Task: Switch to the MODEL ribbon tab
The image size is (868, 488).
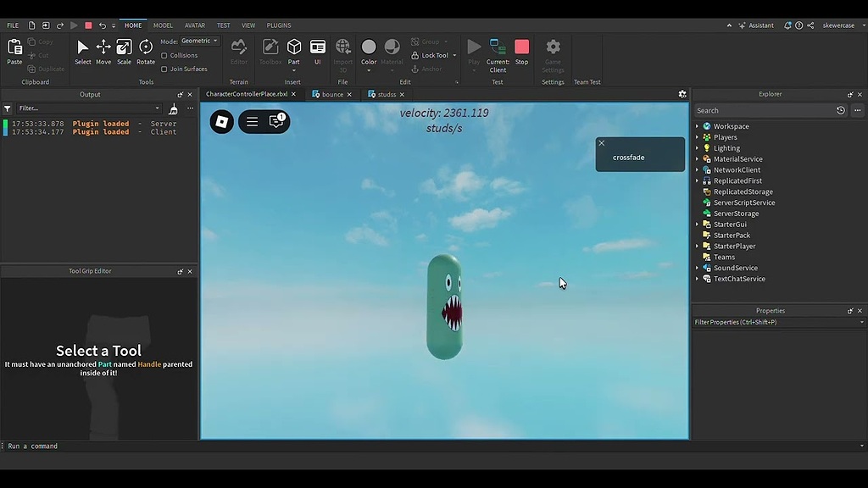Action: point(163,25)
